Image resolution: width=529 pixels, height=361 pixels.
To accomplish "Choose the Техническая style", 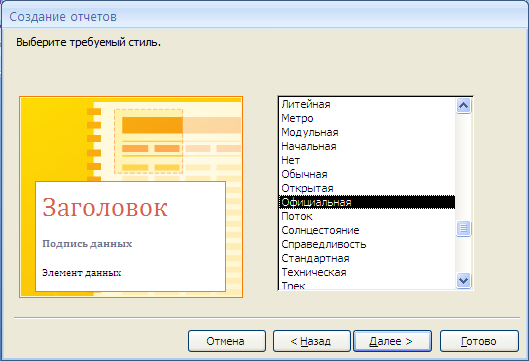I will coord(367,272).
